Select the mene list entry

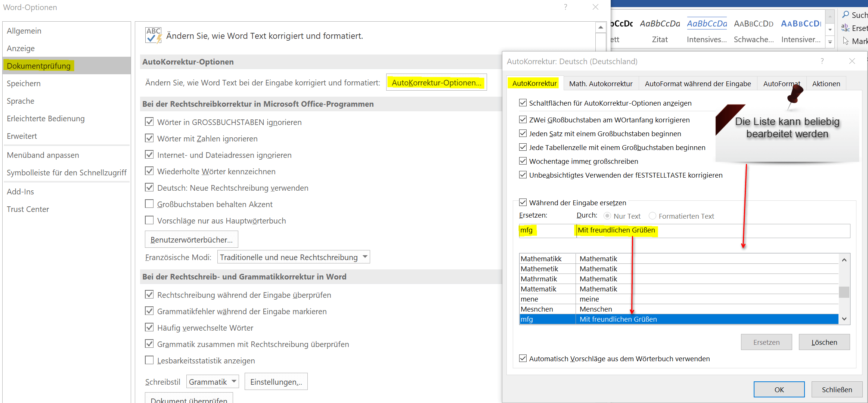point(679,299)
